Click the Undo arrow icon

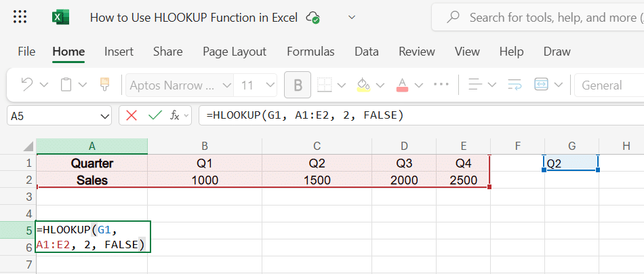[x=27, y=85]
